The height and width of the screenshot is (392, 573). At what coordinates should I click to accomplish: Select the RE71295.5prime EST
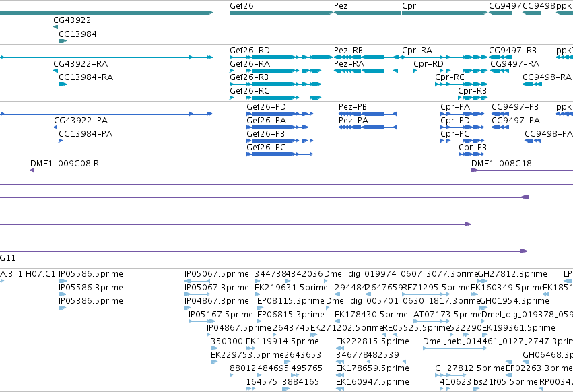[x=426, y=294]
